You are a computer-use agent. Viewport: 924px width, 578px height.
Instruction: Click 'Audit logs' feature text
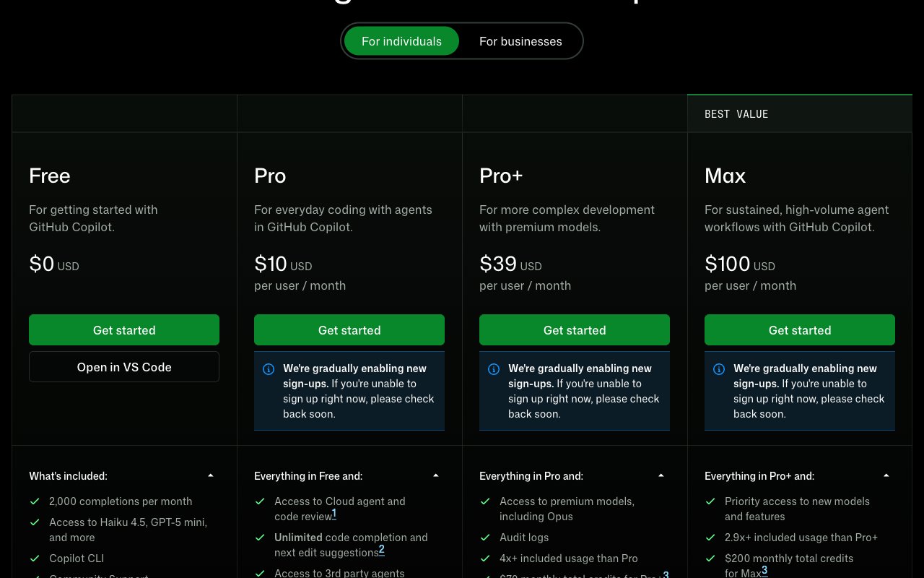tap(524, 538)
